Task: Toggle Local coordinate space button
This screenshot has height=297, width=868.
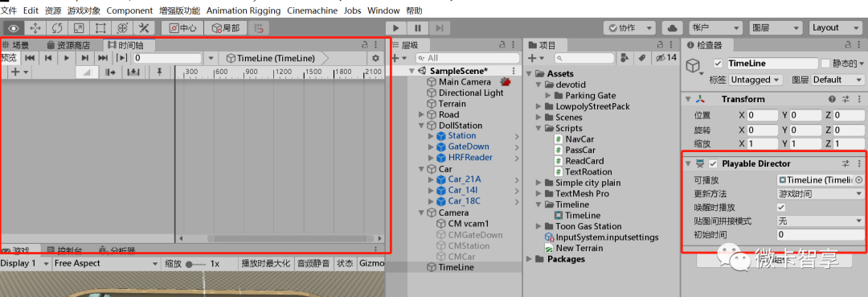Action: pyautogui.click(x=225, y=27)
